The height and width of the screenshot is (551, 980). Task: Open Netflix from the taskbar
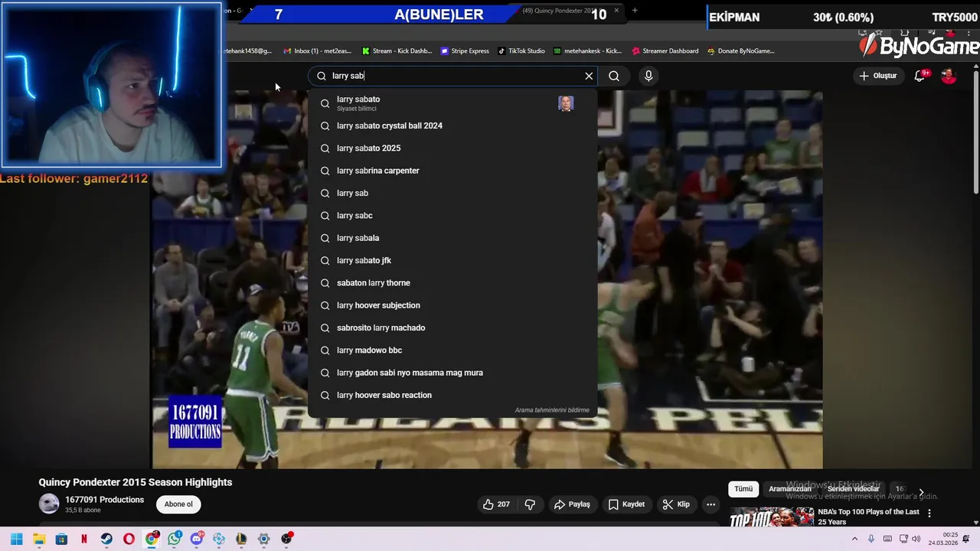83,539
